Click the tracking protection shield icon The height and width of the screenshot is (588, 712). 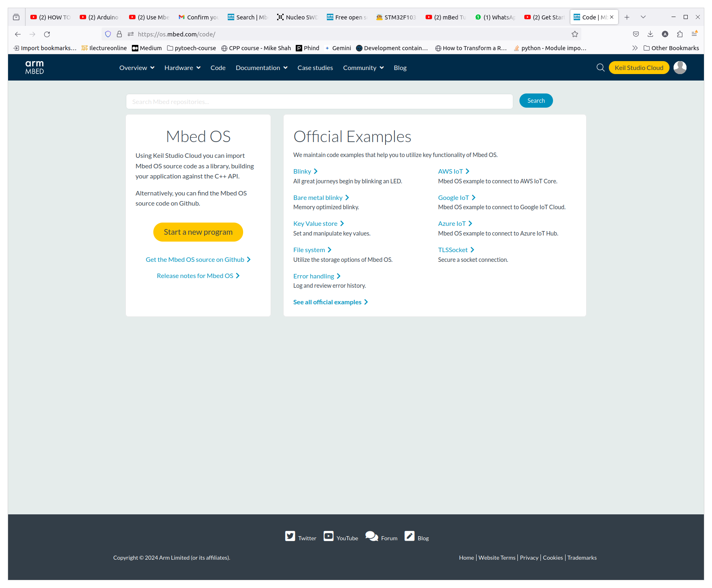point(108,34)
